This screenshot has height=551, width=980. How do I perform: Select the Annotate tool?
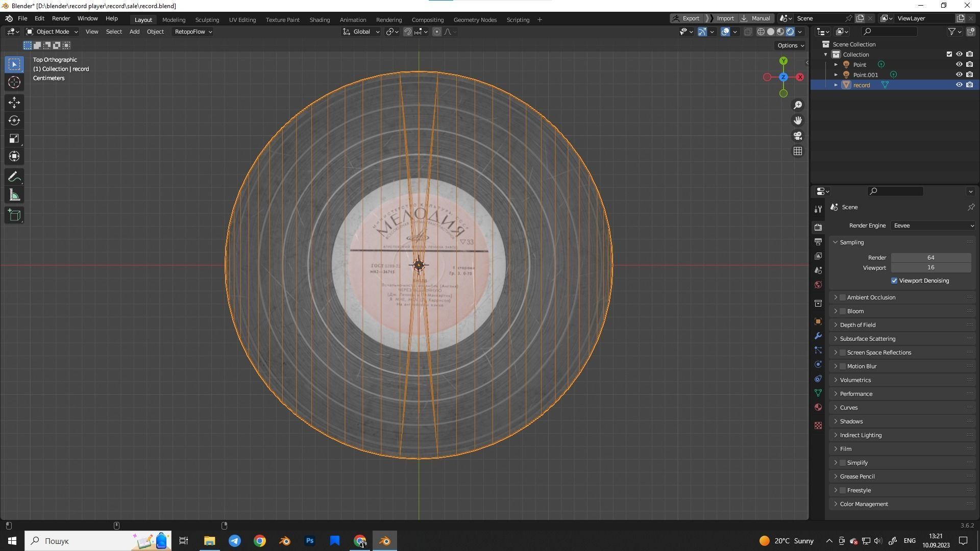pyautogui.click(x=14, y=177)
